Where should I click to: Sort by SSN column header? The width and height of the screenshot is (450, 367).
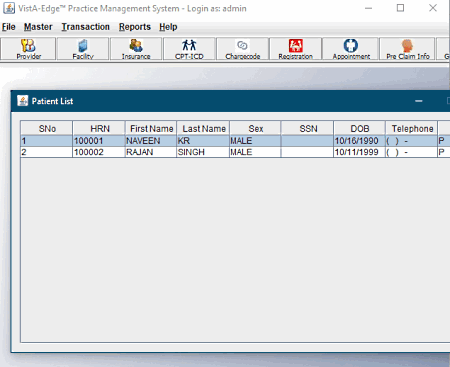point(307,129)
